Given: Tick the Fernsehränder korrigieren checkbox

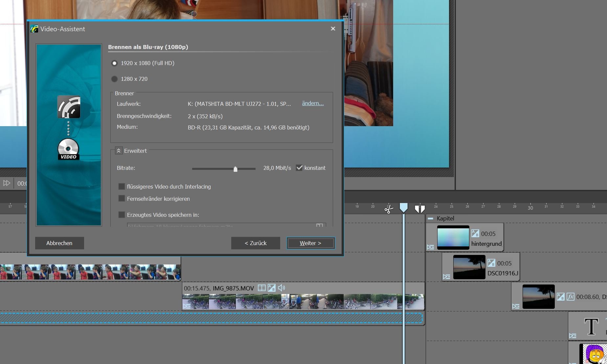Looking at the screenshot, I should (x=122, y=199).
